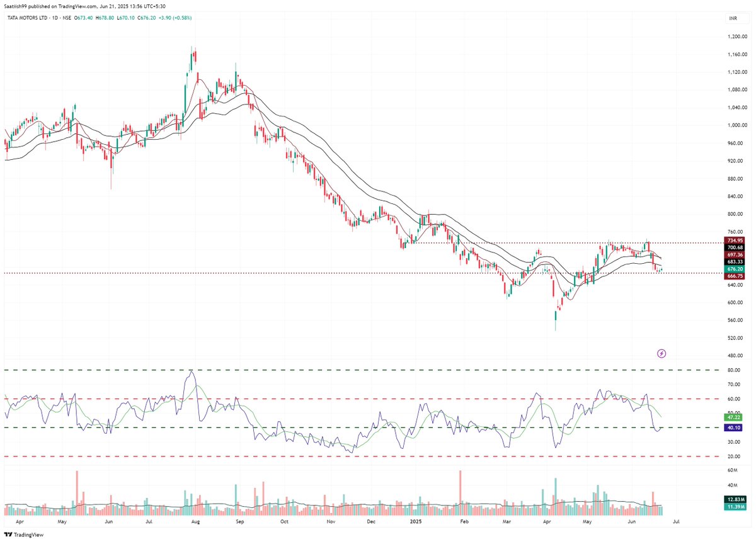
Task: Select the 734.95 resistance price label
Action: click(735, 240)
